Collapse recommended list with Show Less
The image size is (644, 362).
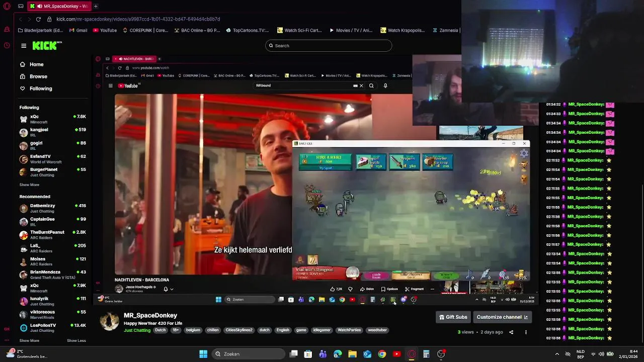click(x=76, y=340)
